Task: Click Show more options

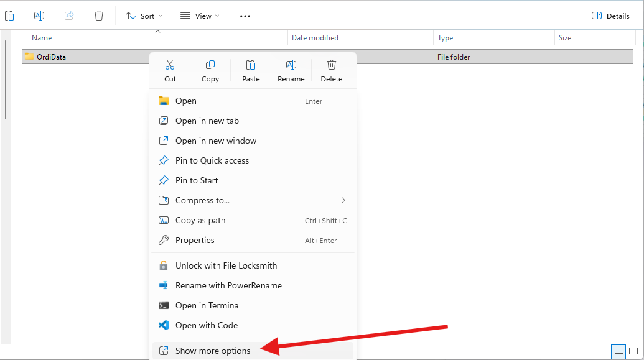Action: (253, 351)
